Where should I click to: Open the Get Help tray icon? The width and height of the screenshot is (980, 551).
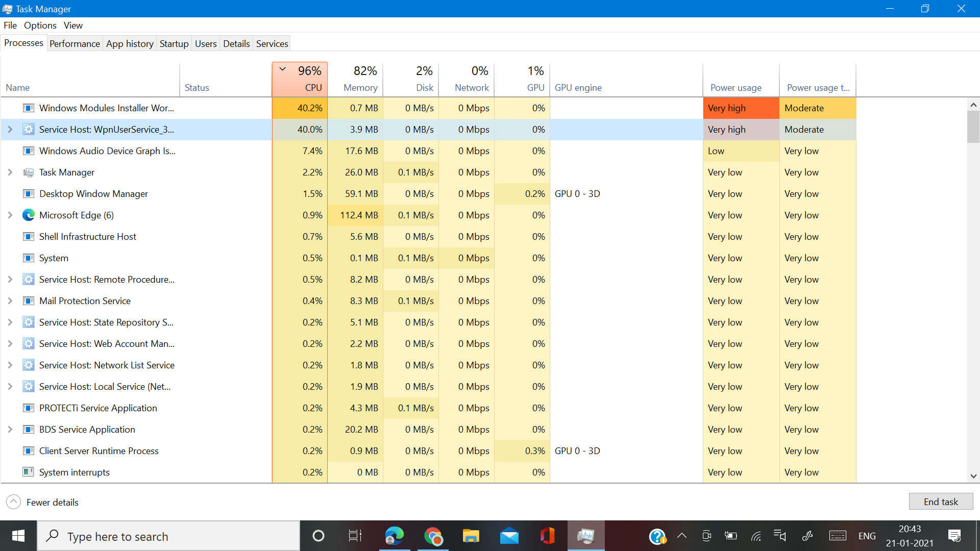pyautogui.click(x=657, y=536)
